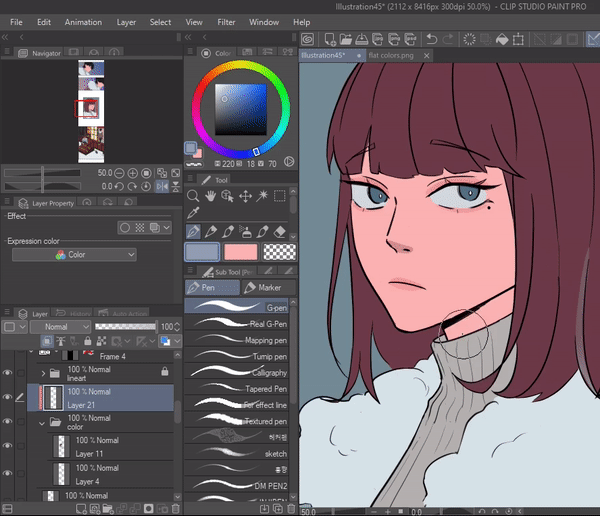Select the Hand move tool

(x=210, y=196)
